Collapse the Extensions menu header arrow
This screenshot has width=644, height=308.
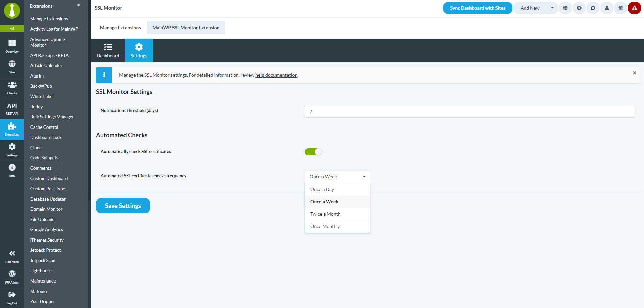[x=79, y=6]
